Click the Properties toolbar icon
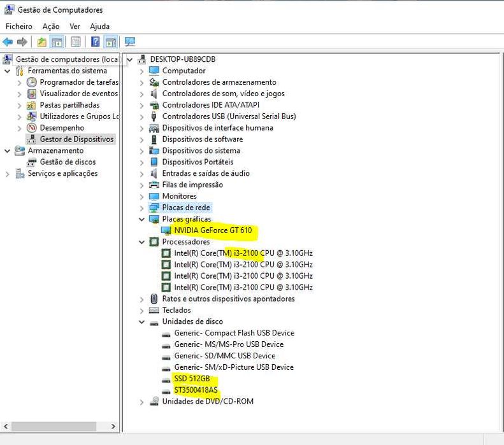 pos(76,42)
